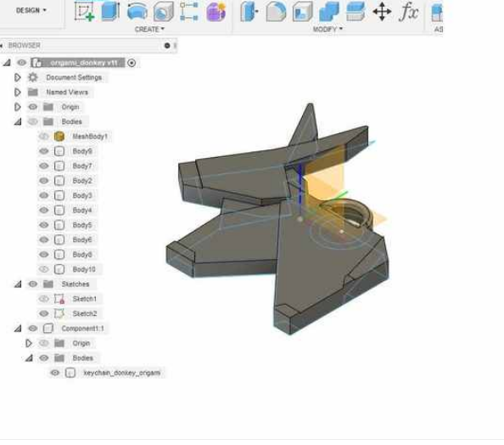Click the Body7 body icon
The height and width of the screenshot is (445, 504).
pyautogui.click(x=59, y=166)
